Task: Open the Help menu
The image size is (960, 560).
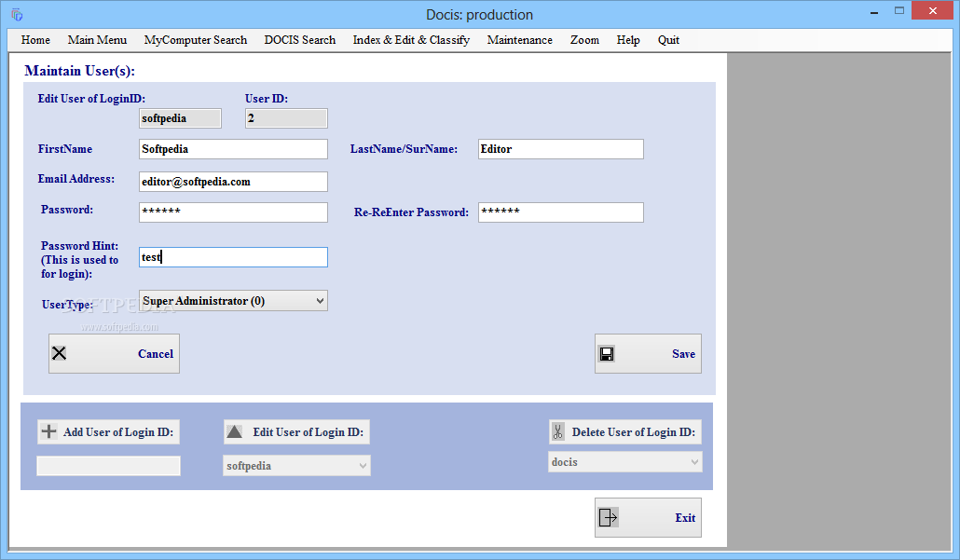Action: [x=628, y=40]
